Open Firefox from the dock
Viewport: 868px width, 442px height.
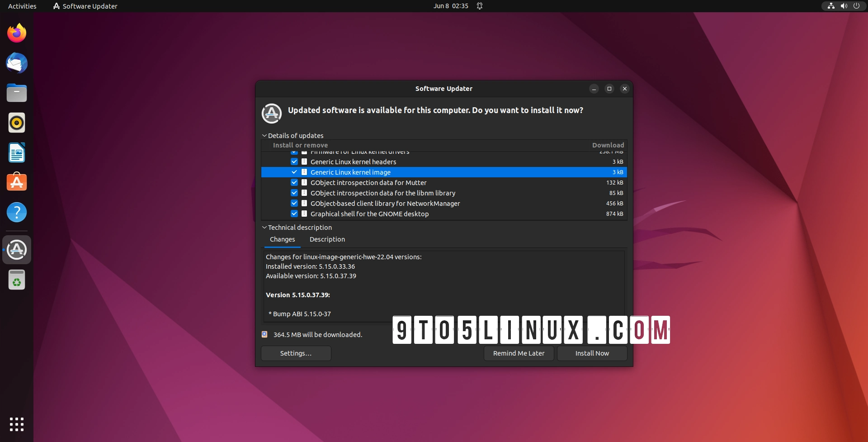pyautogui.click(x=16, y=33)
